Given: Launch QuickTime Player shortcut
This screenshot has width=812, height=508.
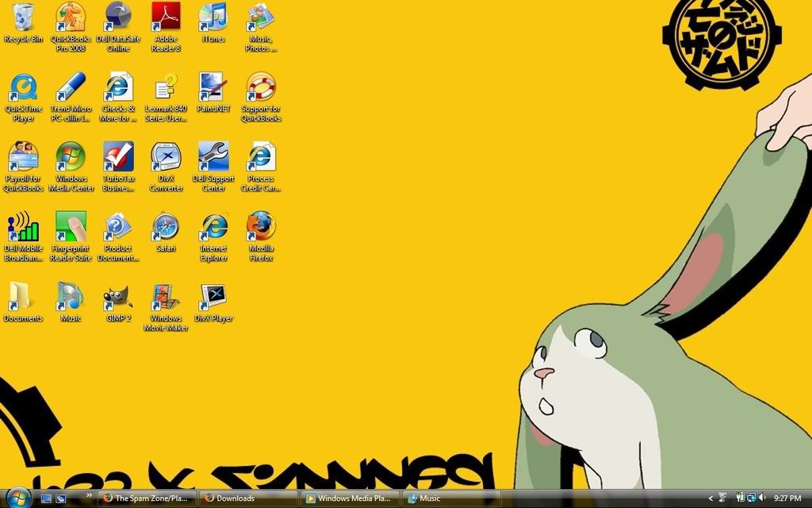Looking at the screenshot, I should click(23, 98).
